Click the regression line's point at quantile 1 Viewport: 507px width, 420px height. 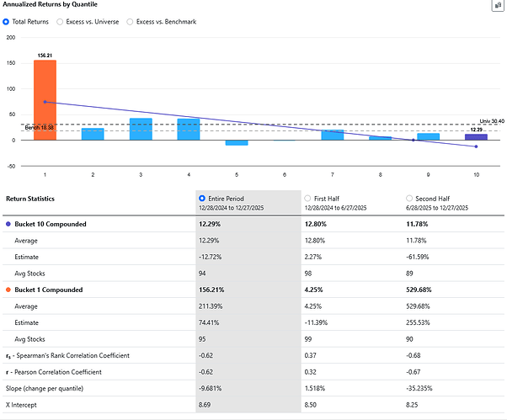45,102
